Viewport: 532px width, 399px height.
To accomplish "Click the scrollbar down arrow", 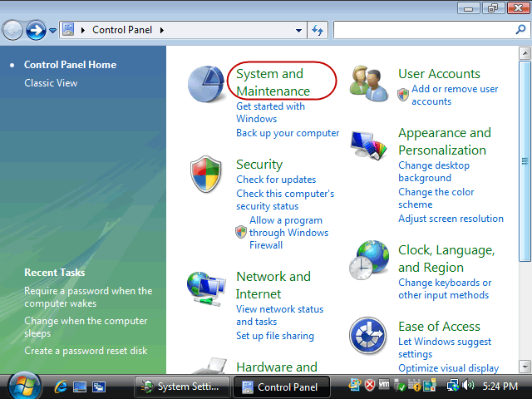I will [525, 367].
